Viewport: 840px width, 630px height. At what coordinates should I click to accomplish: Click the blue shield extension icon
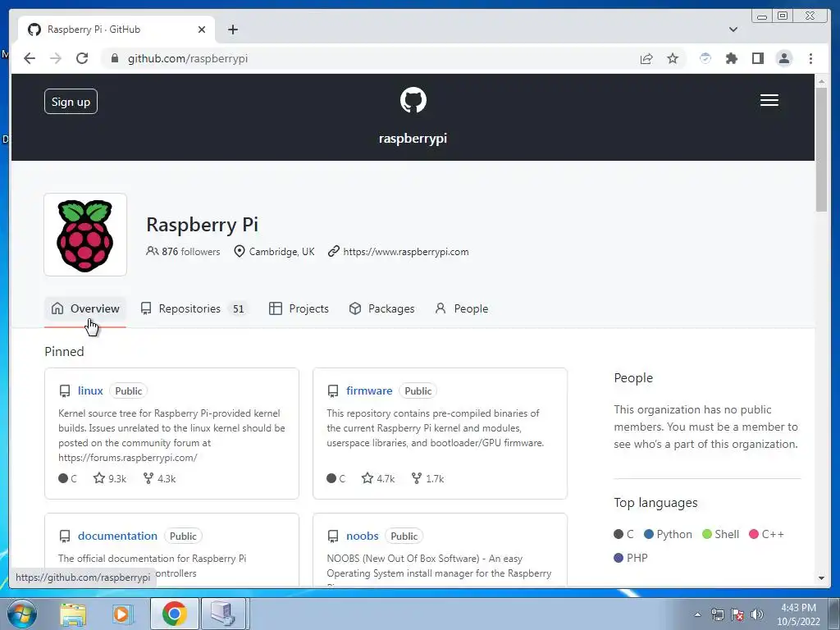(705, 58)
